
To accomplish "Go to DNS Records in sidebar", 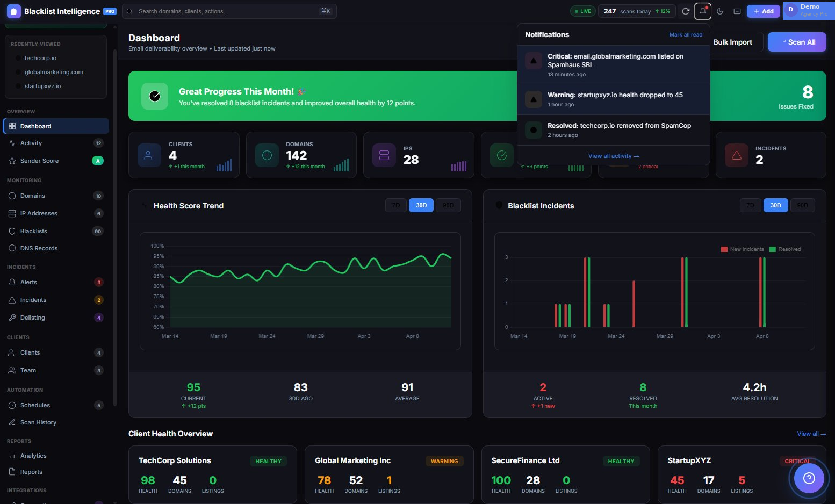I will tap(39, 248).
